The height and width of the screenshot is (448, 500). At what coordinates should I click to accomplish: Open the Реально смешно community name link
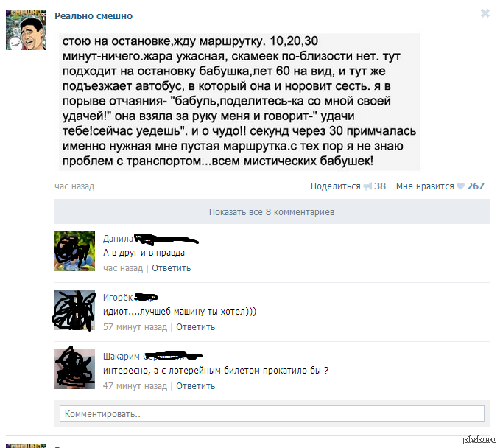(94, 16)
